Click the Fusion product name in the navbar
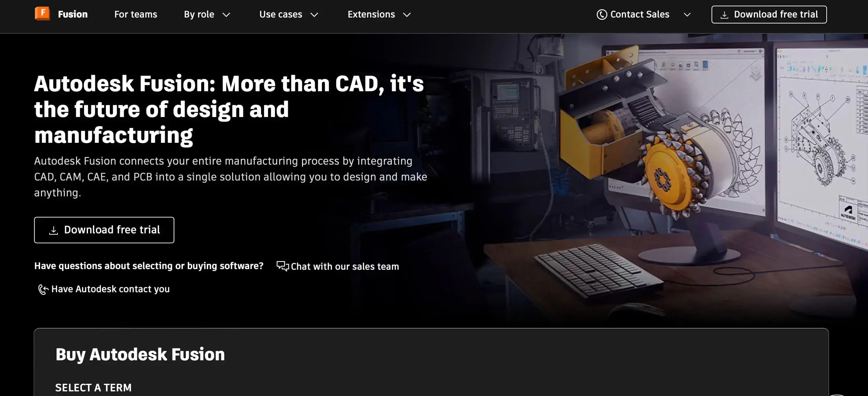Screen dimensions: 868x396 pyautogui.click(x=72, y=14)
